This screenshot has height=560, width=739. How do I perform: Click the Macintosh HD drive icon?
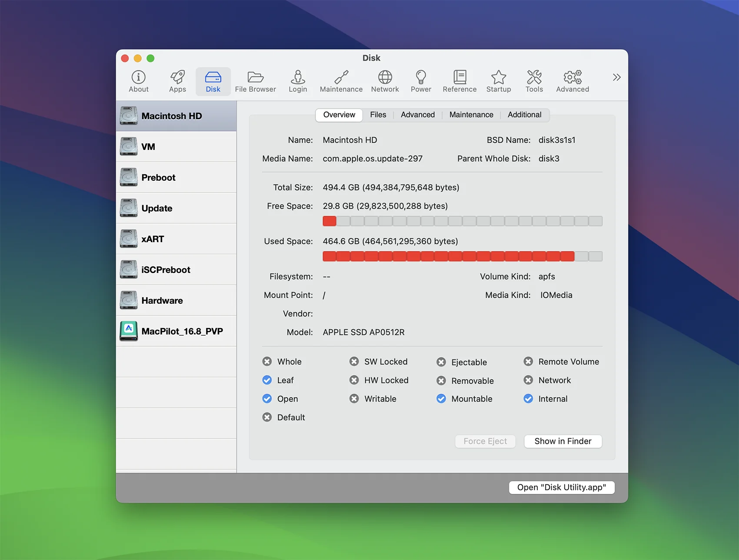pyautogui.click(x=129, y=116)
